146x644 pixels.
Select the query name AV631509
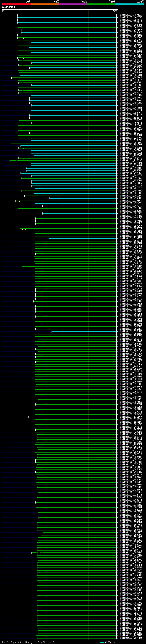[x=8, y=7]
